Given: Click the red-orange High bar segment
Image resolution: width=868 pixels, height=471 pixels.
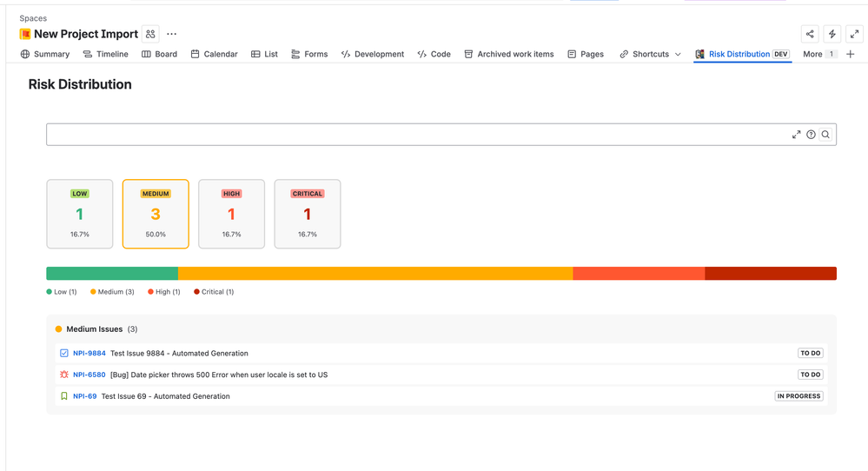Looking at the screenshot, I should pos(639,274).
